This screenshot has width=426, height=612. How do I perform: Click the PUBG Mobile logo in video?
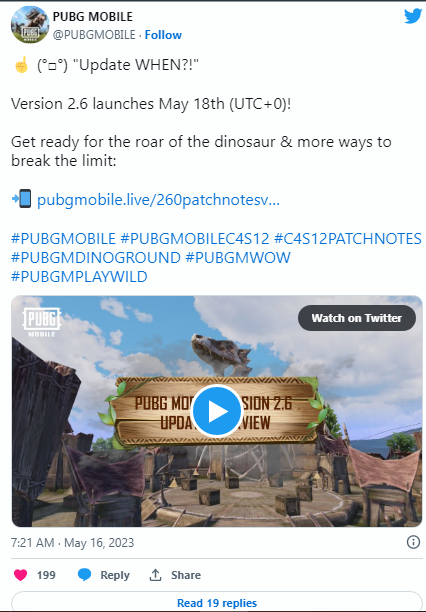(42, 322)
